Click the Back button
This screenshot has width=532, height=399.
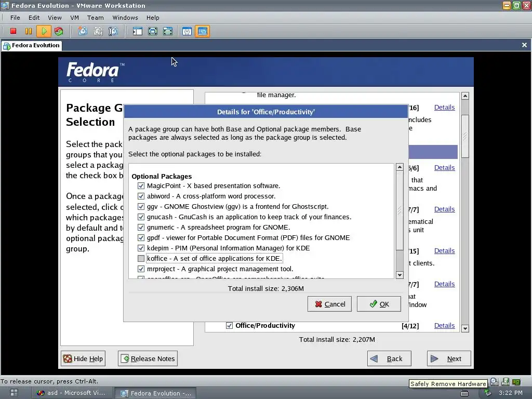click(389, 358)
